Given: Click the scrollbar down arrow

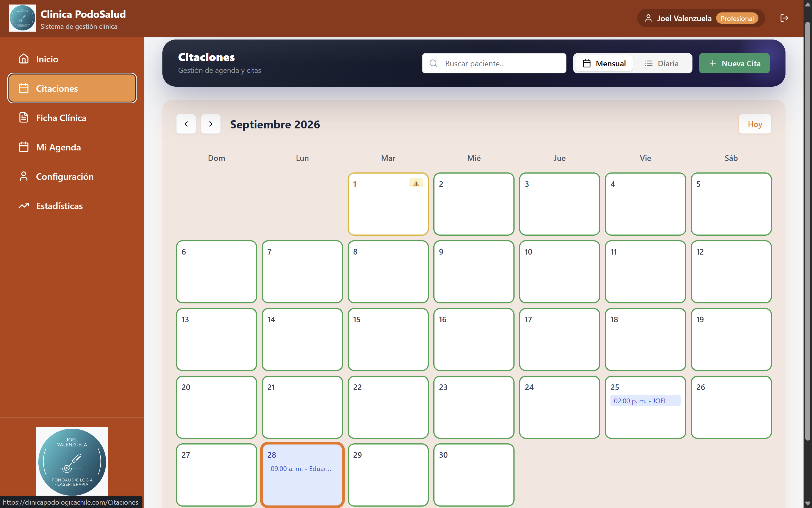Looking at the screenshot, I should pos(808,503).
